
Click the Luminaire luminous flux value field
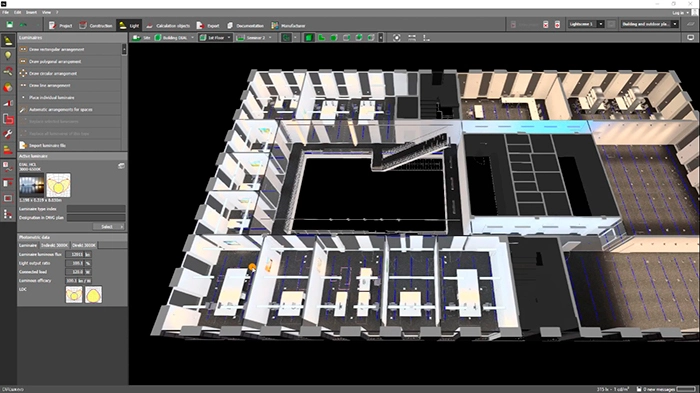(75, 255)
